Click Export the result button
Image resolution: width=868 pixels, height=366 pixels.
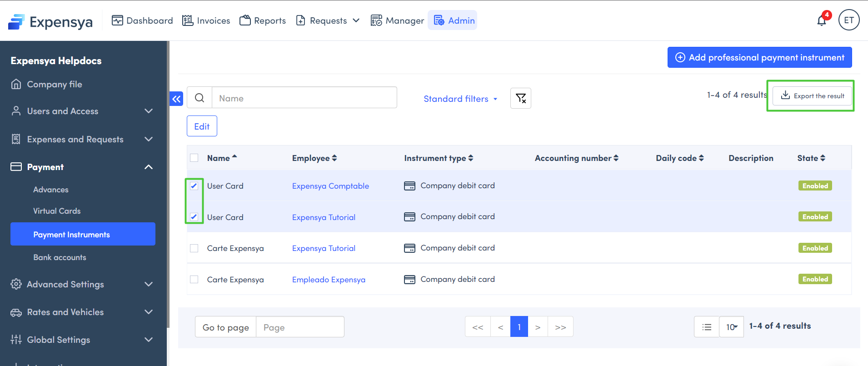click(x=812, y=96)
